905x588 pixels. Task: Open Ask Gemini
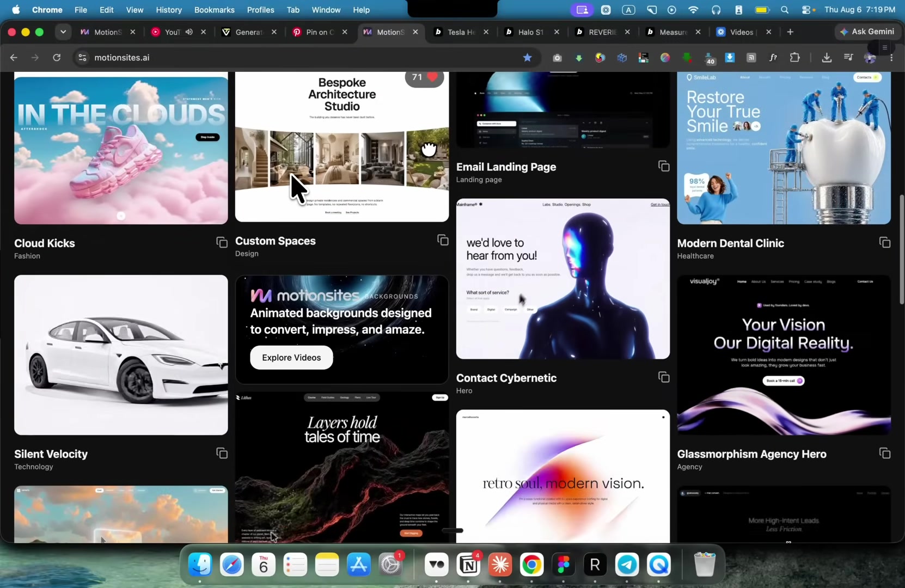(x=867, y=32)
